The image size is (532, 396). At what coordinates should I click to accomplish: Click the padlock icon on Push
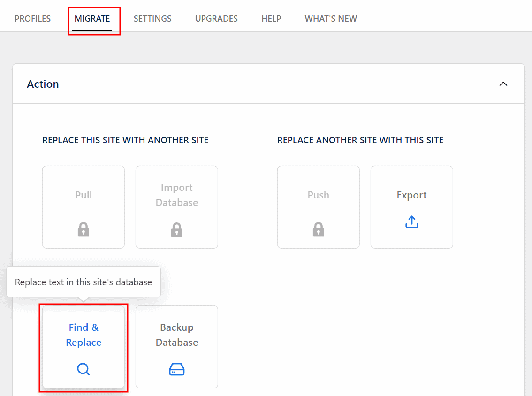(x=318, y=229)
